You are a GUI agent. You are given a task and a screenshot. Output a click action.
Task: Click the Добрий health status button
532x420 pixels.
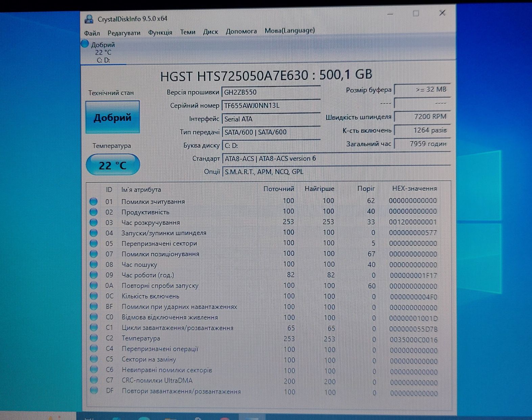(x=112, y=117)
